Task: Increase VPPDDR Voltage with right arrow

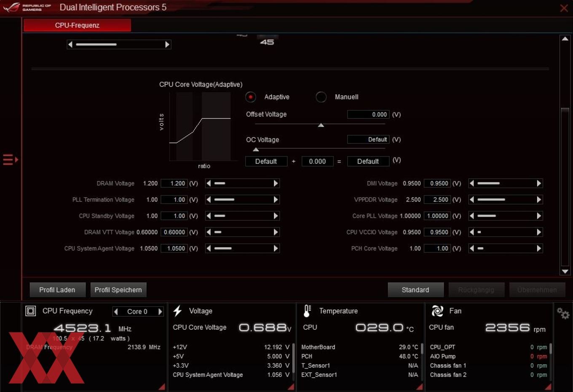Action: tap(539, 200)
